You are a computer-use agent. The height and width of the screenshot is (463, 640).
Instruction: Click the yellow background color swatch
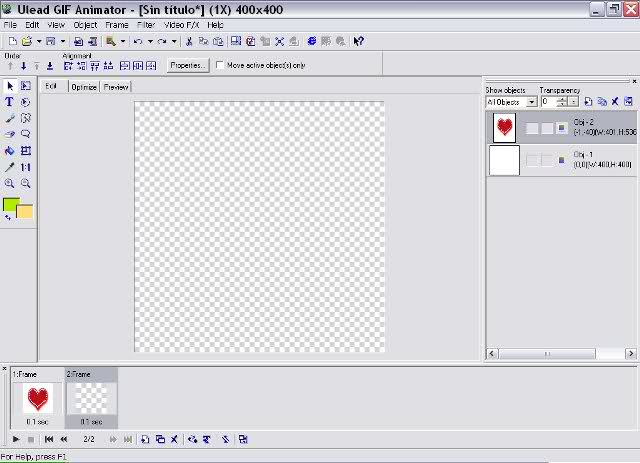click(x=26, y=212)
